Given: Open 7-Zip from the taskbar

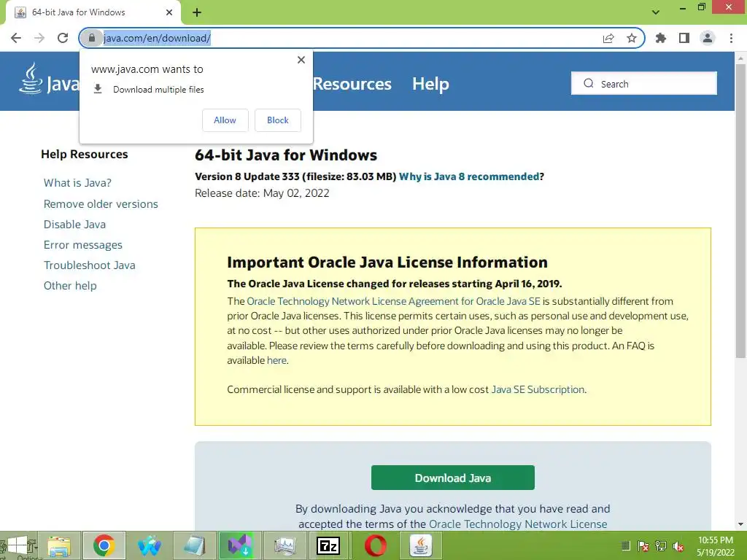Looking at the screenshot, I should [x=329, y=545].
